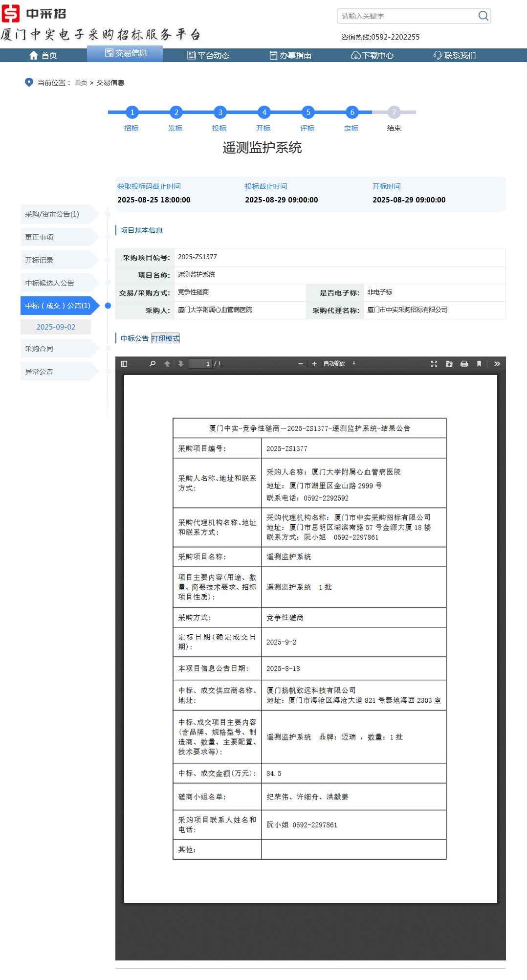Open the 平台动态 navigation tab
Viewport: 527px width, 980px height.
(208, 55)
